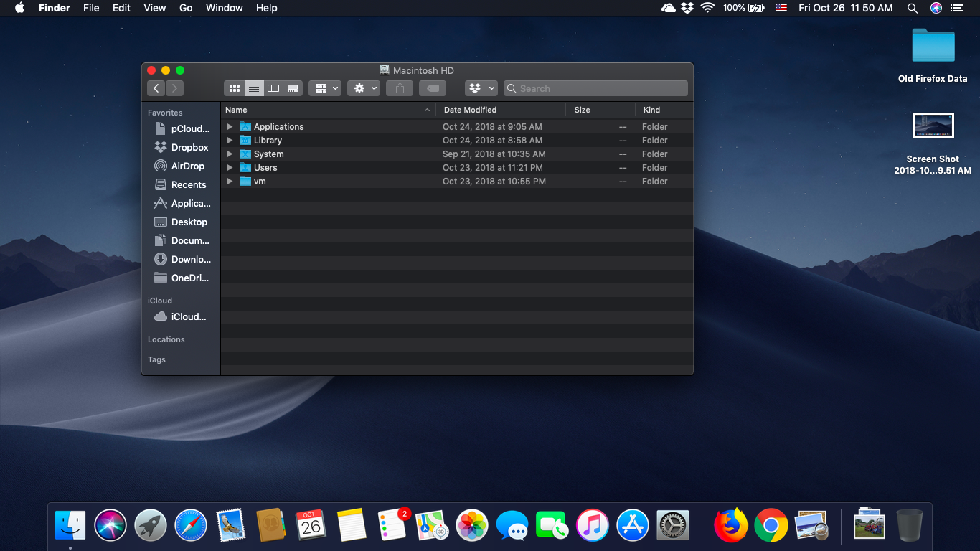Switch Finder to column view
980x551 pixels.
pos(273,88)
